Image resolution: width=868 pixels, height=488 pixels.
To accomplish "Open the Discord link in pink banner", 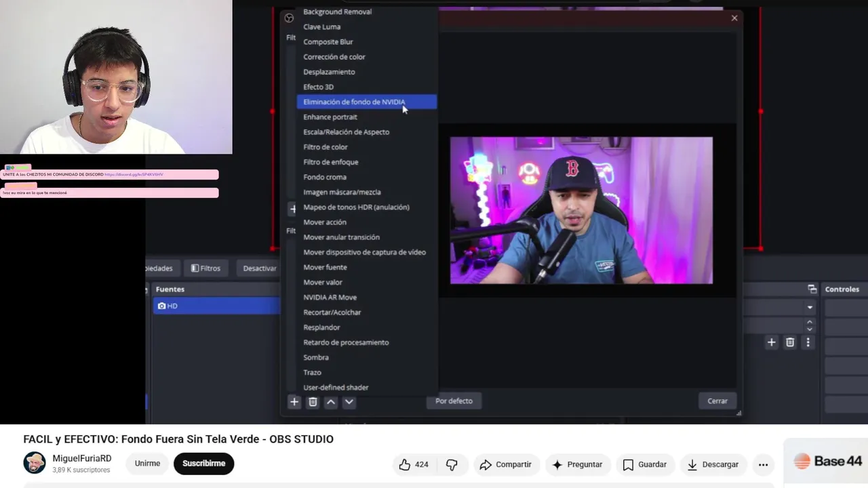I will pyautogui.click(x=134, y=174).
